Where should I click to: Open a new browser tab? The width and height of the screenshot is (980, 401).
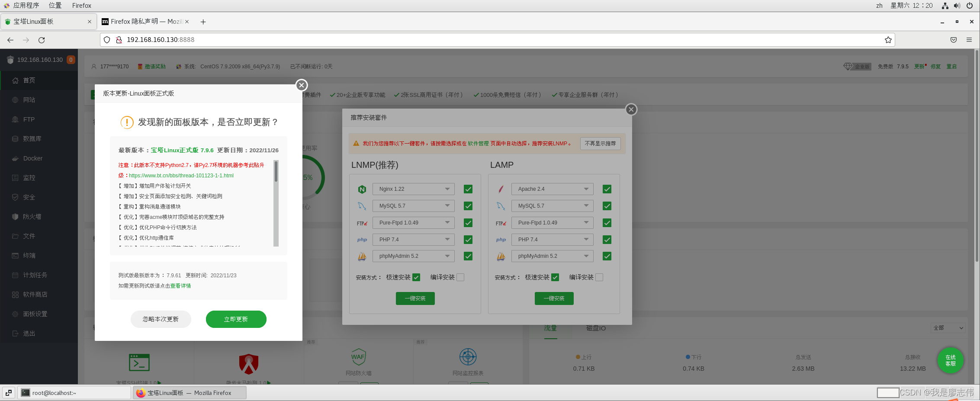(203, 22)
